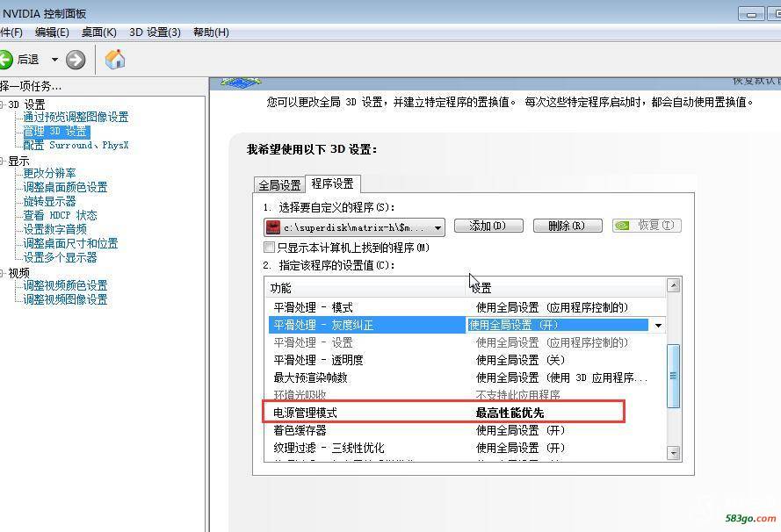
Task: Open the 帮助(H) menu
Action: click(x=211, y=32)
